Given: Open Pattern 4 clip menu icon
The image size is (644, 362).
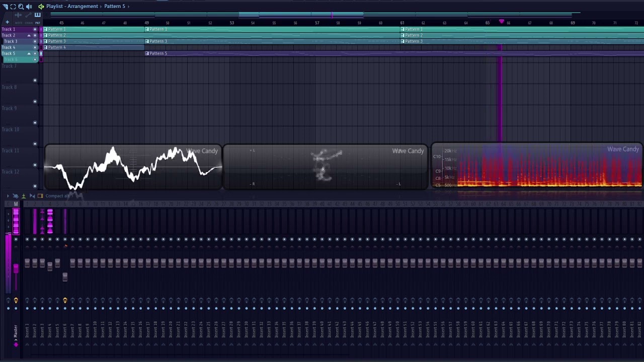Looking at the screenshot, I should tap(46, 47).
